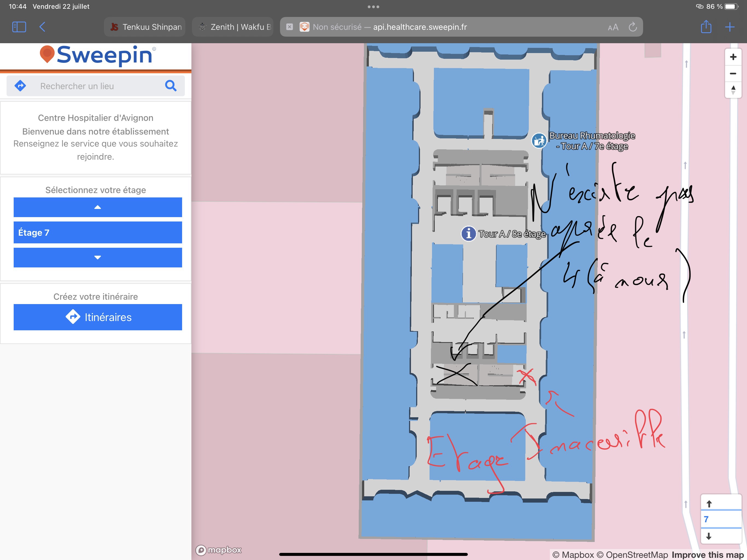The image size is (747, 560).
Task: Go up one floor with up-arrow button
Action: [98, 207]
